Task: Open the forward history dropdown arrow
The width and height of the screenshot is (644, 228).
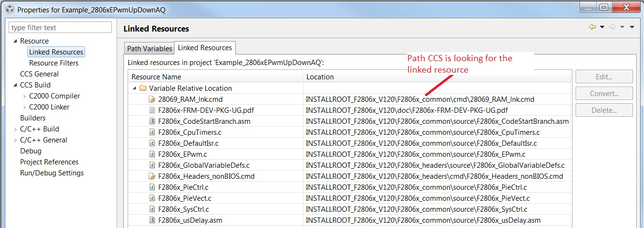Action: pos(622,27)
